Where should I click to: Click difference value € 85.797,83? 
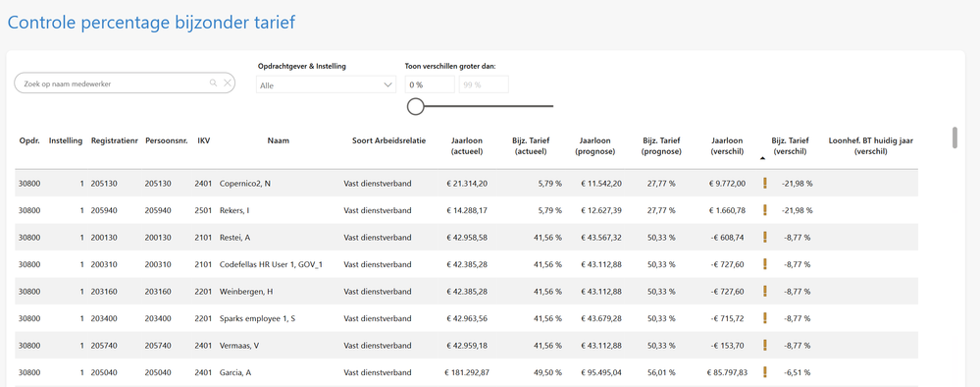click(727, 372)
